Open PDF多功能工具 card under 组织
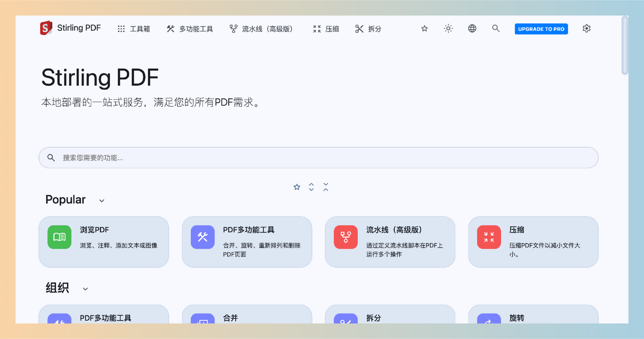The image size is (644, 339). (x=104, y=314)
